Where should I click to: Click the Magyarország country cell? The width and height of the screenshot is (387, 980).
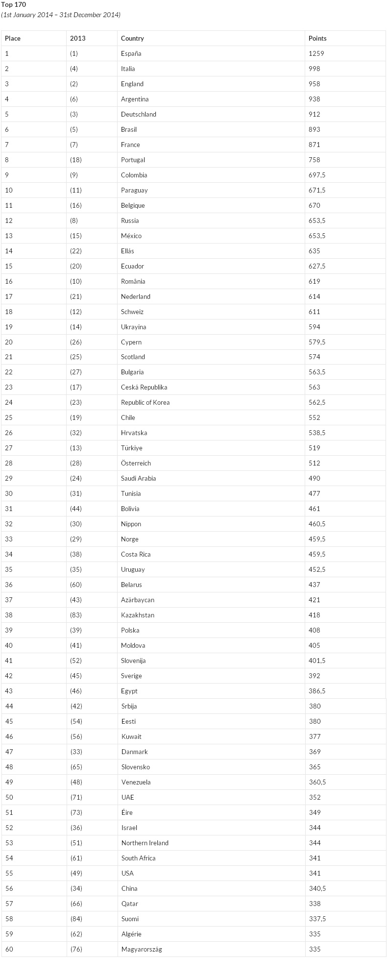coord(142,949)
